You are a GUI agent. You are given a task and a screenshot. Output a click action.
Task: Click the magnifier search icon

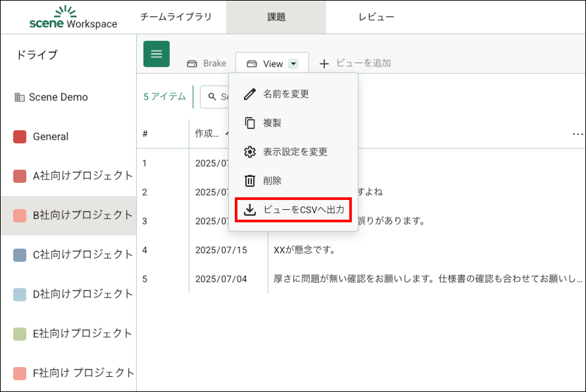(212, 97)
